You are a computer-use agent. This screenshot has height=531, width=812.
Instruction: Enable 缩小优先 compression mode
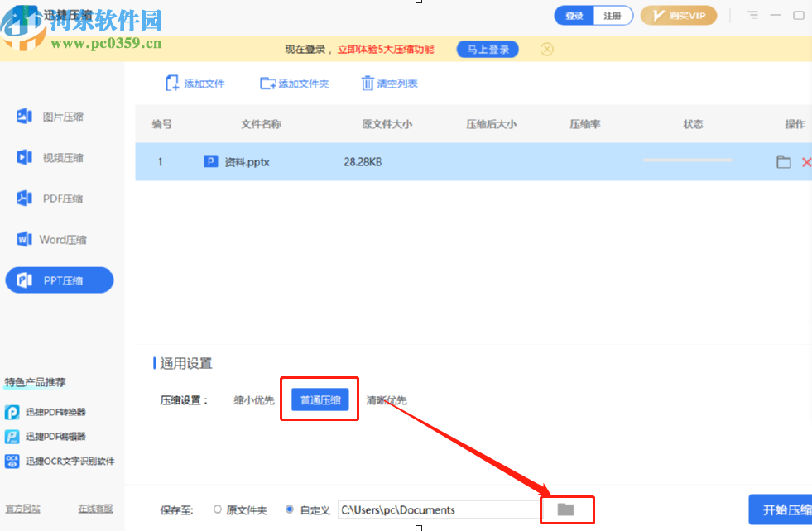click(x=253, y=399)
